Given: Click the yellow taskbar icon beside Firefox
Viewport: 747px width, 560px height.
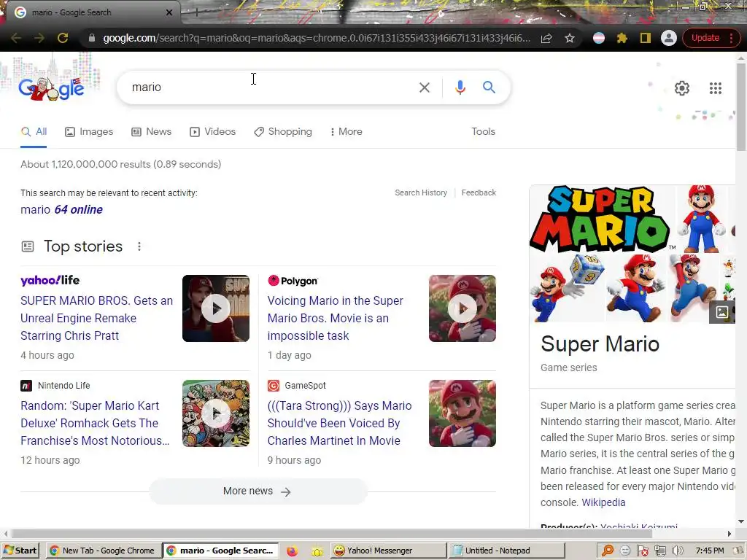Looking at the screenshot, I should click(317, 551).
